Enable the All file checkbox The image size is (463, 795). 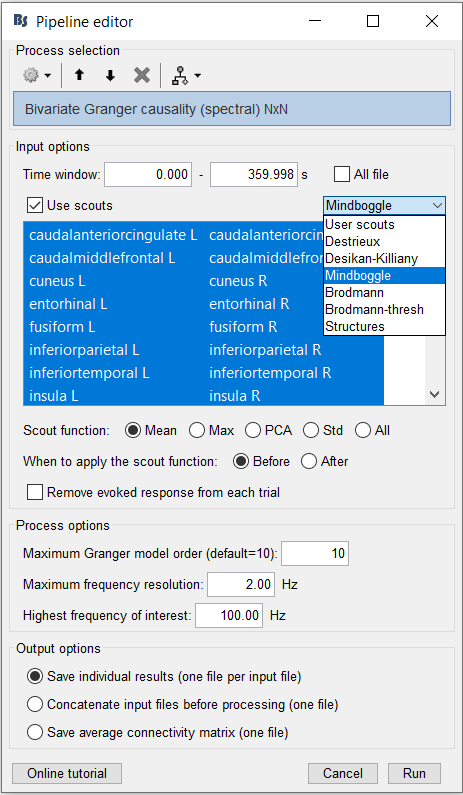click(x=342, y=175)
